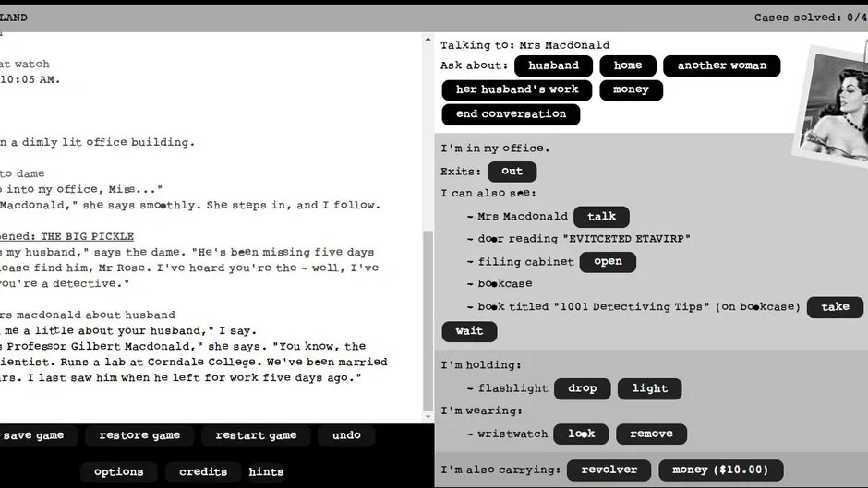End conversation with Mrs Macdonald
Viewport: 868px width, 488px height.
pos(511,114)
